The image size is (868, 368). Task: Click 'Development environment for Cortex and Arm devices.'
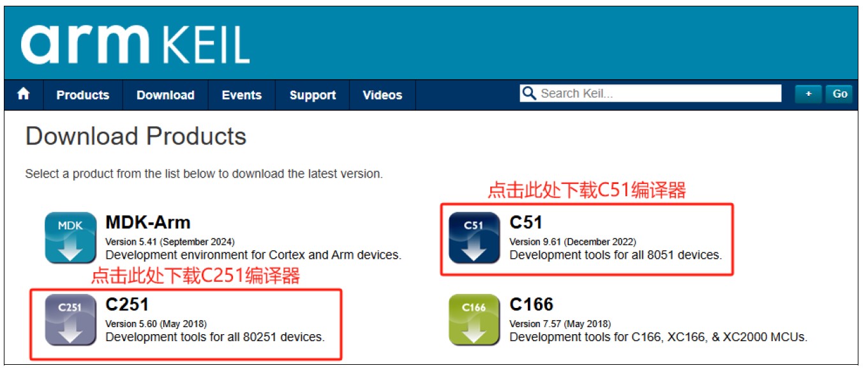tap(253, 255)
